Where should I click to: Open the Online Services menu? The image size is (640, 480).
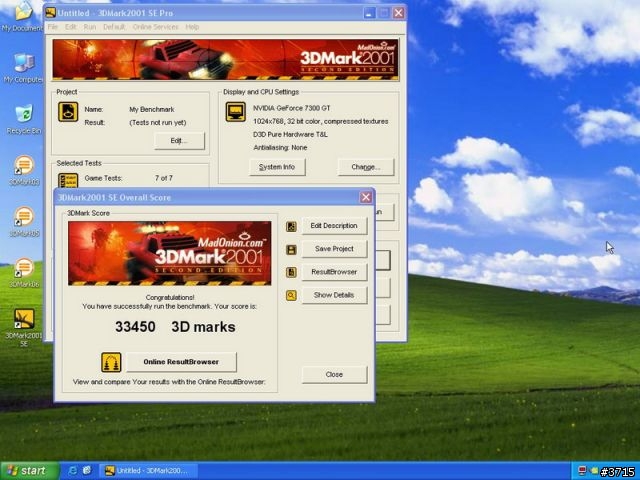[156, 27]
